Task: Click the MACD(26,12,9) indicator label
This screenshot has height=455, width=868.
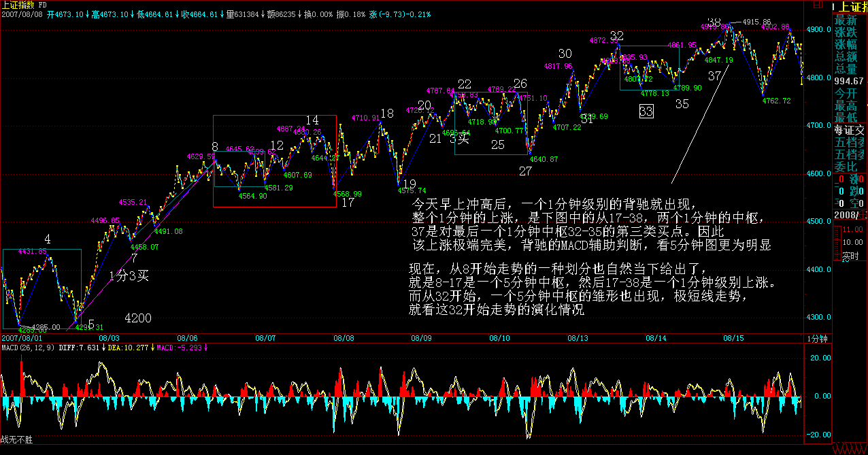Action: [27, 348]
